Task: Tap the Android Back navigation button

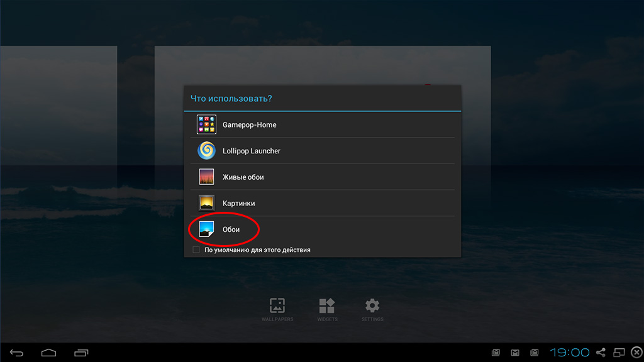Action: 16,353
